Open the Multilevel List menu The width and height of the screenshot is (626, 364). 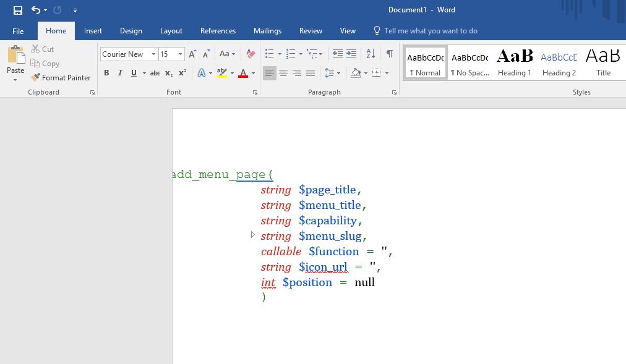click(314, 54)
